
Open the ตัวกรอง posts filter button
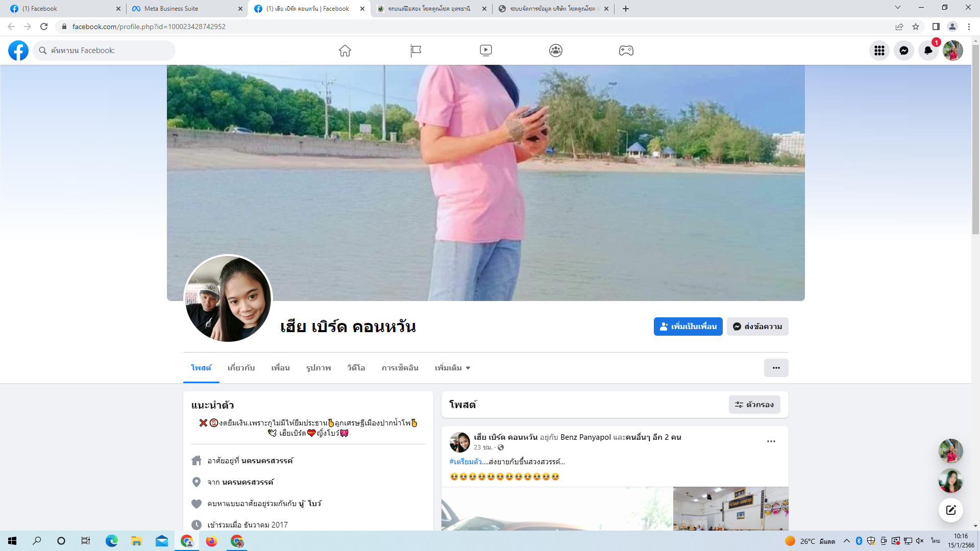point(754,405)
